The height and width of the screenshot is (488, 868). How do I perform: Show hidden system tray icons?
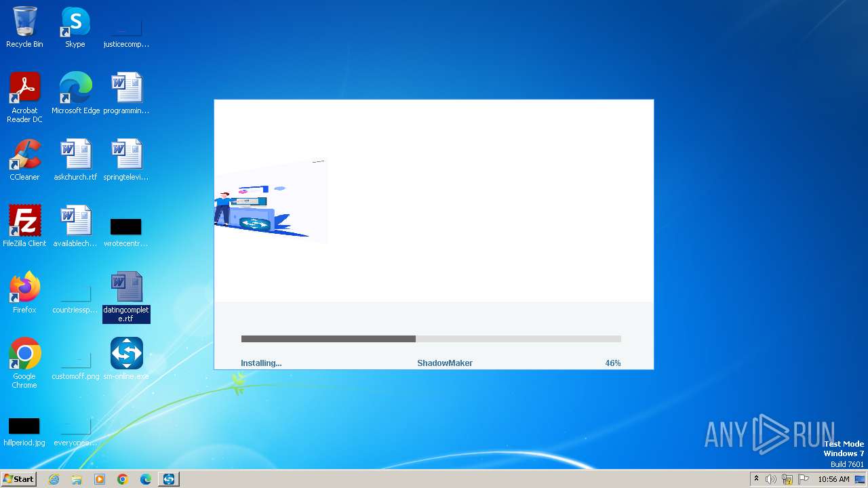click(756, 479)
